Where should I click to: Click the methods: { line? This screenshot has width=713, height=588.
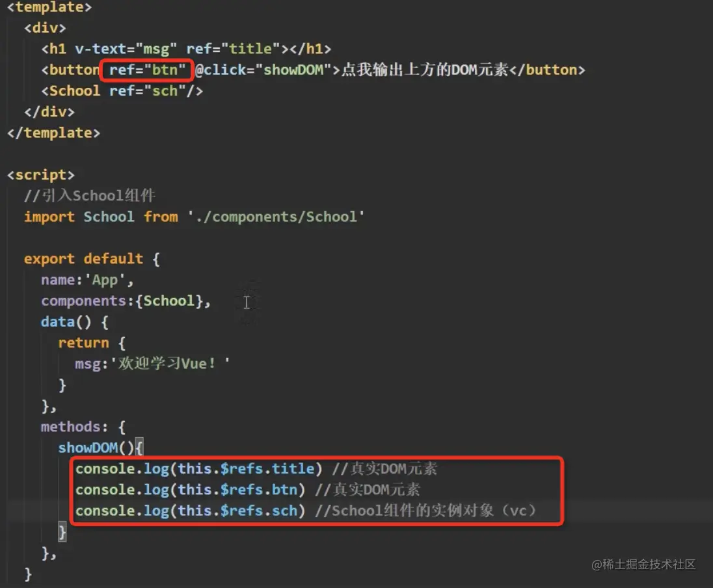point(83,427)
